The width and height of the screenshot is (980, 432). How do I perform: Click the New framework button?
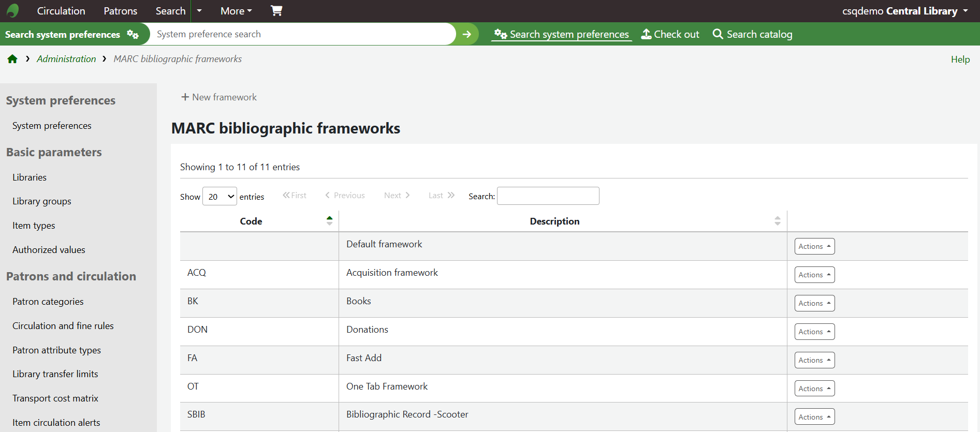219,97
